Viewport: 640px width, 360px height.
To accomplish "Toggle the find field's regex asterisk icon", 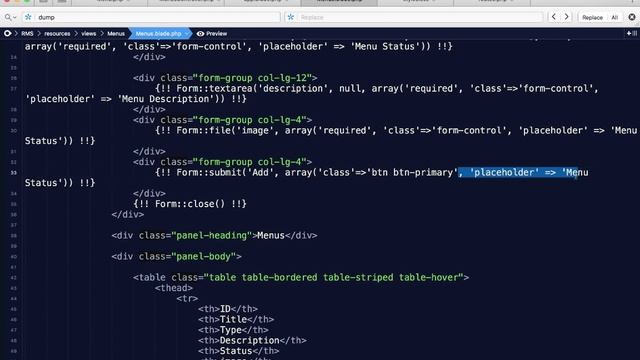I will [x=28, y=17].
